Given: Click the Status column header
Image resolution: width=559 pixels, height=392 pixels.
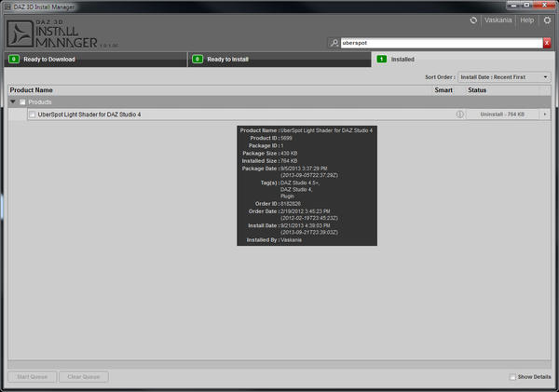Looking at the screenshot, I should click(x=477, y=90).
